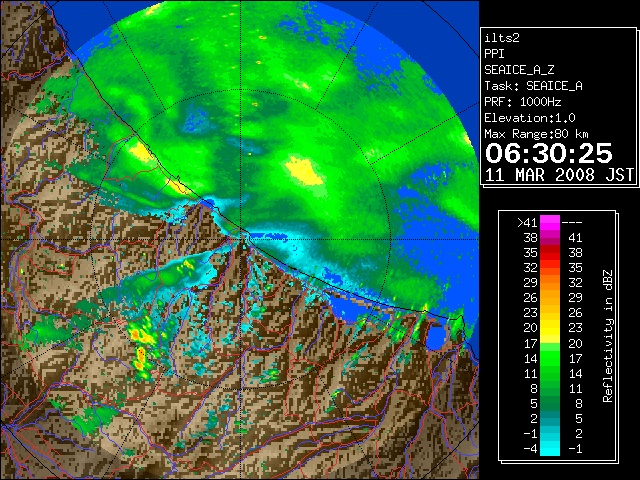Click the '---' label atop legend right column
Screen dimensions: 640x480
(572, 223)
